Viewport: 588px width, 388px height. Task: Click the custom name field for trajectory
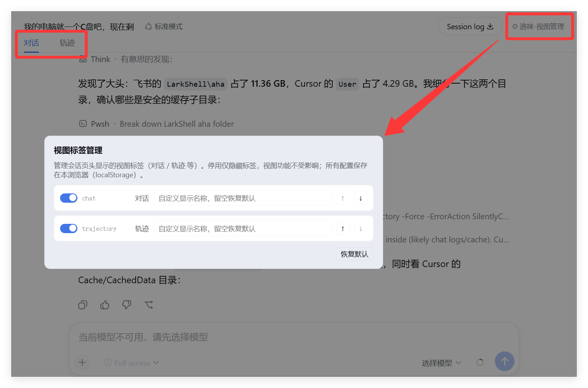[x=243, y=228]
